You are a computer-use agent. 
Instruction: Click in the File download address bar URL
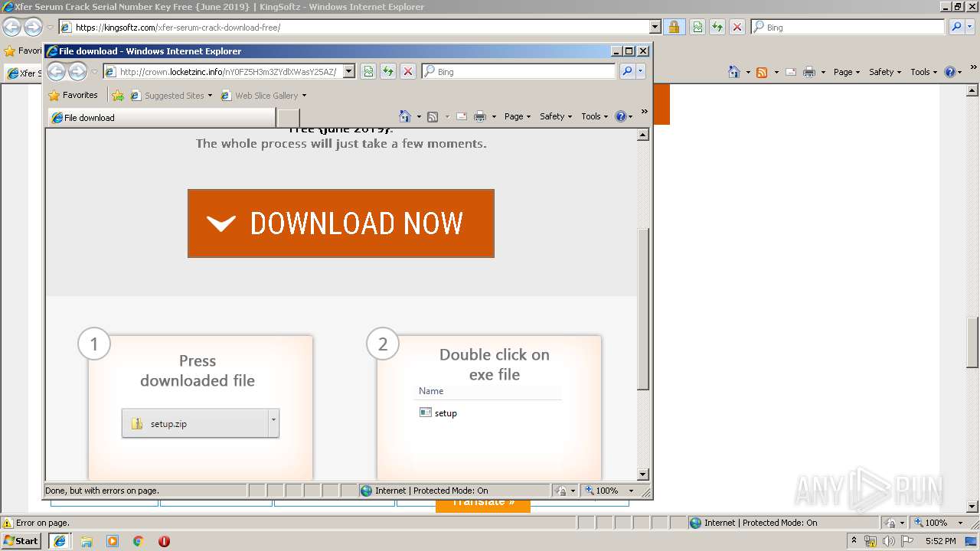[227, 71]
